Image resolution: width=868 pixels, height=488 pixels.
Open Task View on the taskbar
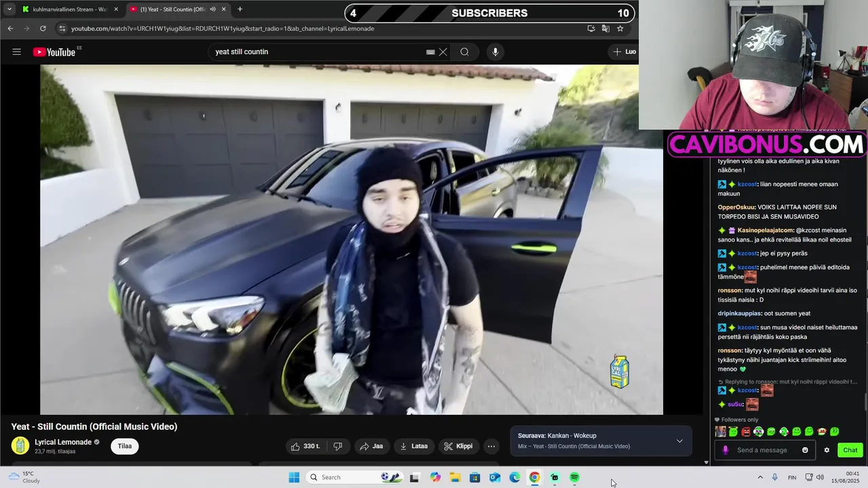[414, 477]
